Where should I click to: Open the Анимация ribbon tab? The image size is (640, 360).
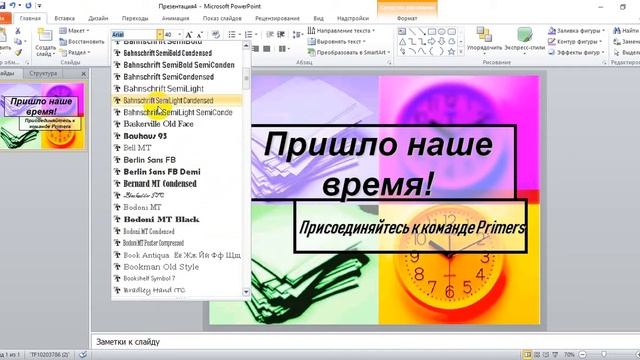[x=176, y=18]
